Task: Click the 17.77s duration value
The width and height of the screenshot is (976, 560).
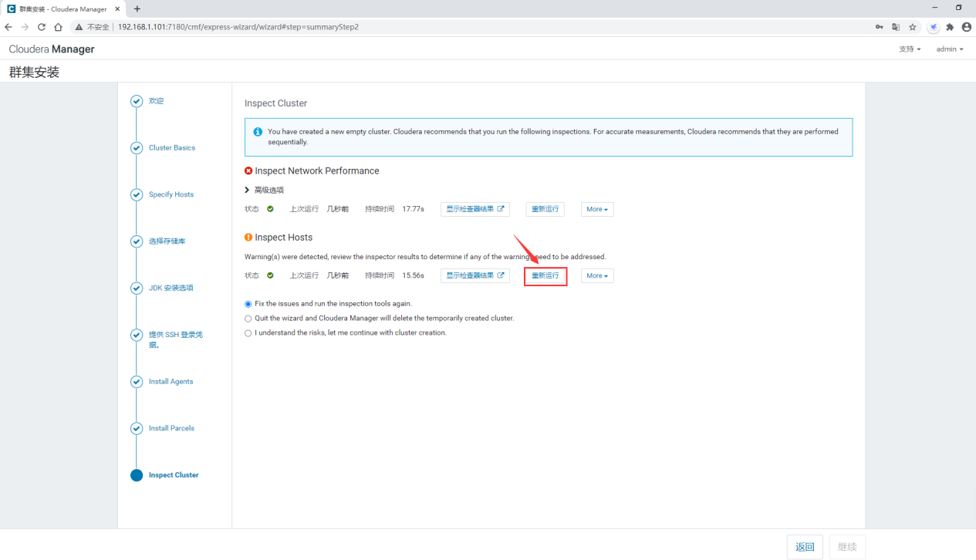Action: (x=414, y=209)
